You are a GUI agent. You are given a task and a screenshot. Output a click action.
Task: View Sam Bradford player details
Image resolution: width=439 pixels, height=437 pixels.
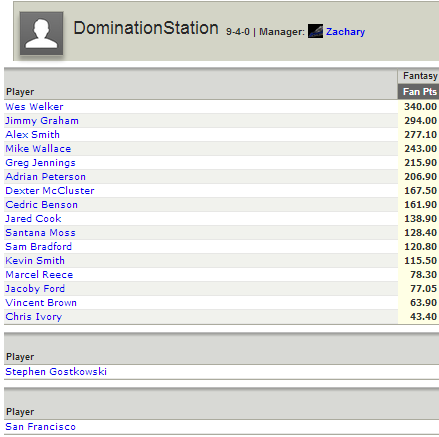point(39,247)
